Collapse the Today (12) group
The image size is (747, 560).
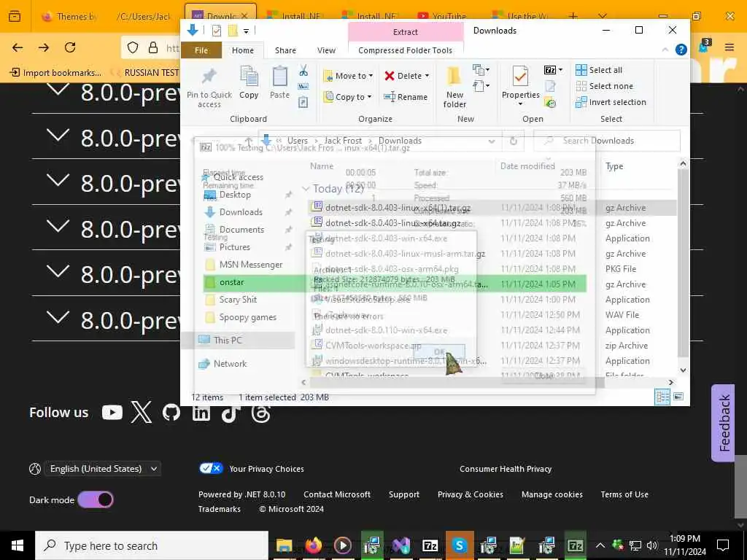pyautogui.click(x=306, y=189)
